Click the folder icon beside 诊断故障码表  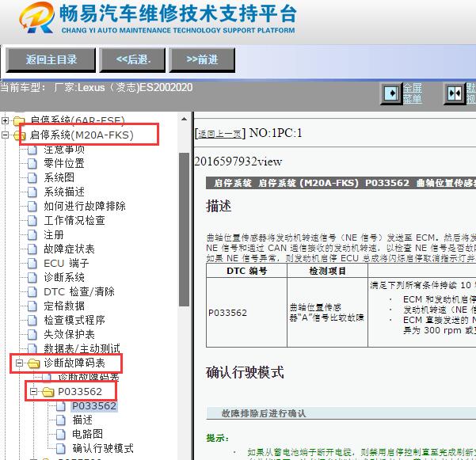(34, 363)
